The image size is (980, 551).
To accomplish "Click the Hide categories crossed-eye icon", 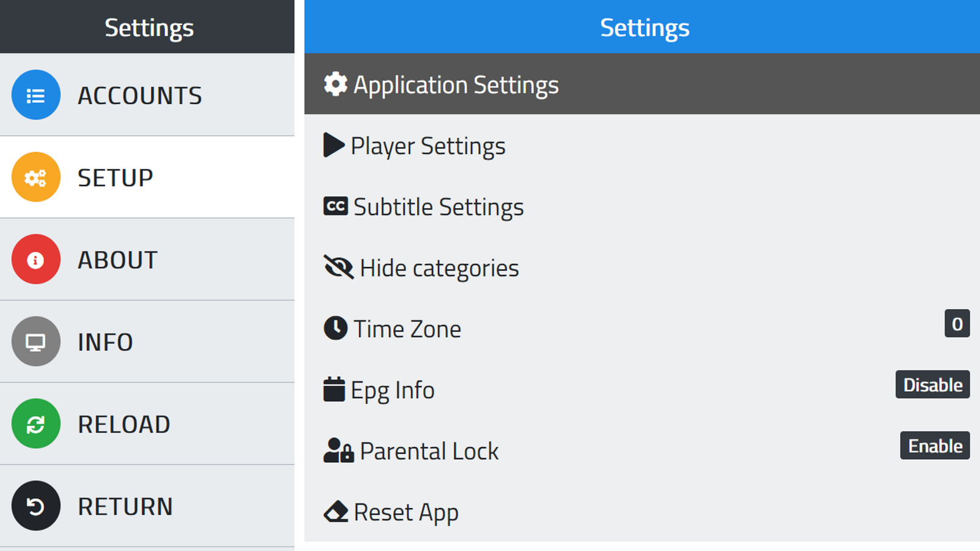I will pyautogui.click(x=338, y=268).
